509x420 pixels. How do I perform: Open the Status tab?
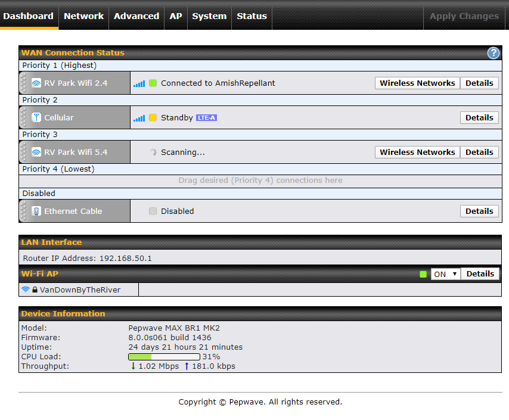(x=252, y=16)
